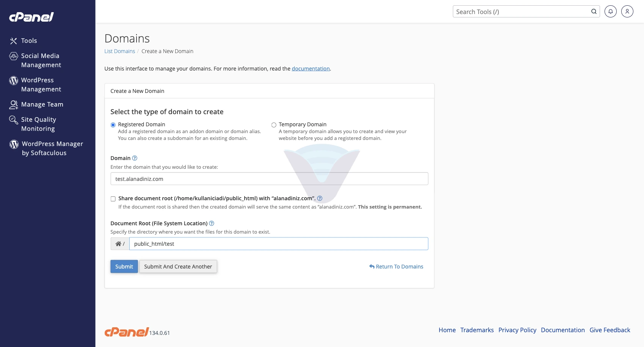Click the help icon beside Domain label

pos(135,158)
